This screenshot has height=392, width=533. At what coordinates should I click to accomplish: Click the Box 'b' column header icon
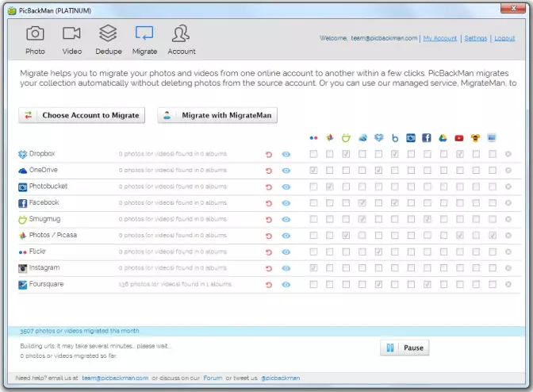[395, 138]
